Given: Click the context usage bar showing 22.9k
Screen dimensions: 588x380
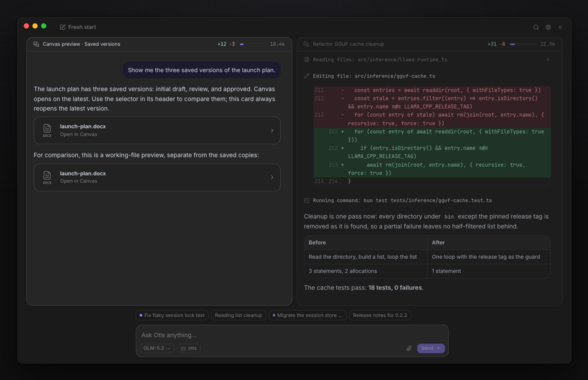Looking at the screenshot, I should [x=524, y=44].
